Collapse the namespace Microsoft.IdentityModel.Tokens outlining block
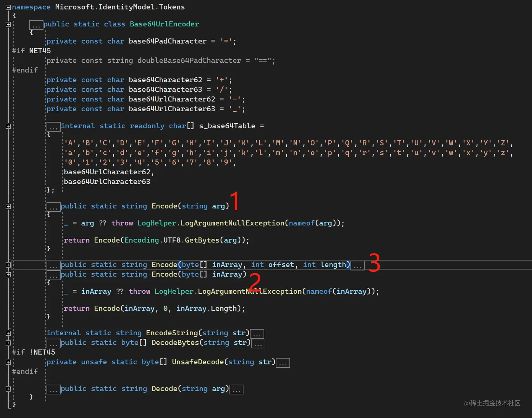The height and width of the screenshot is (418, 532). (8, 7)
